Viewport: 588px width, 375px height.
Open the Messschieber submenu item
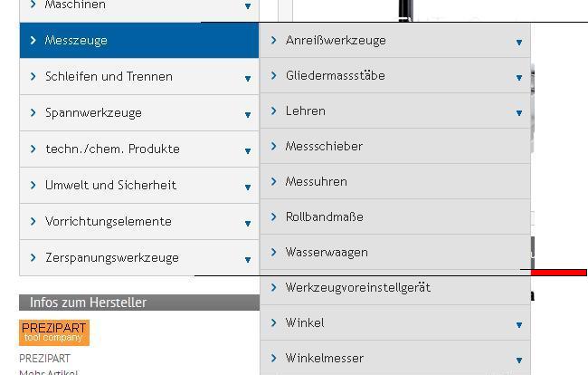click(324, 146)
